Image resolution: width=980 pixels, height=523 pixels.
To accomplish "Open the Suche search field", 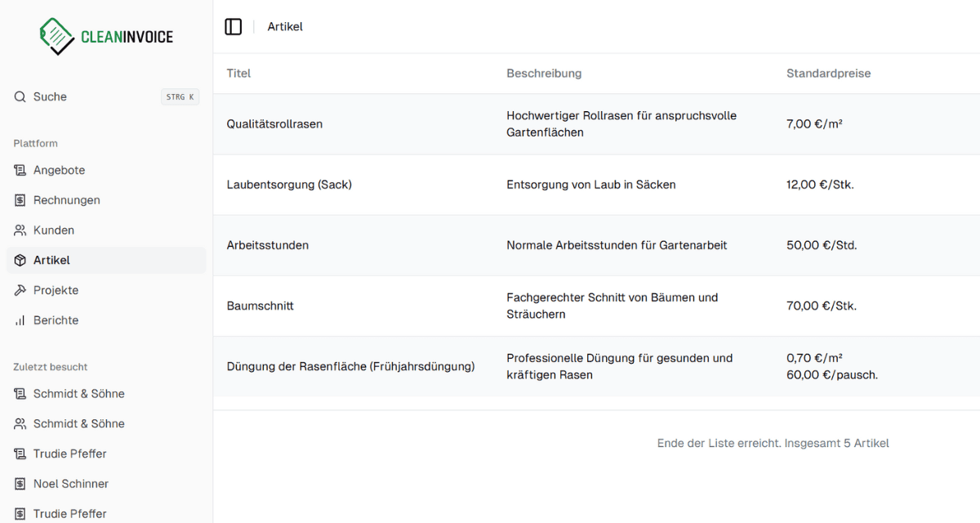I will [x=106, y=96].
